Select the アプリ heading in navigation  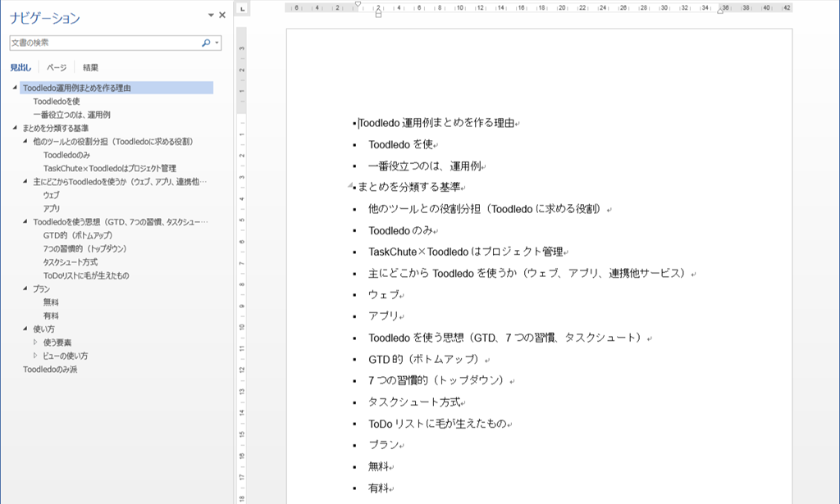coord(52,208)
